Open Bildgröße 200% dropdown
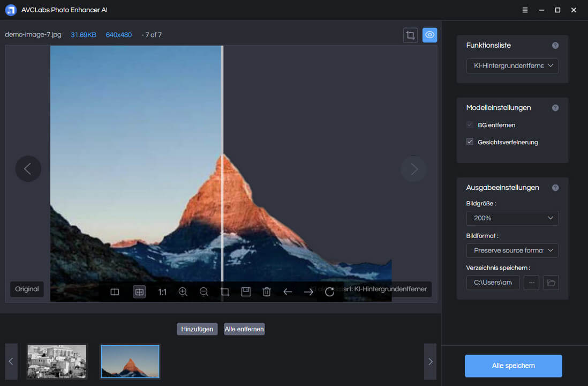The image size is (588, 386). [512, 218]
